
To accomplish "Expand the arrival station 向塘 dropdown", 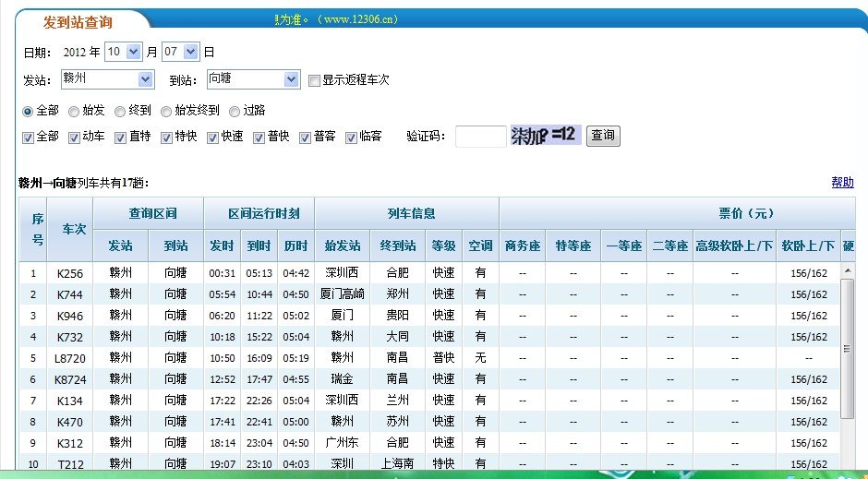I will point(254,79).
